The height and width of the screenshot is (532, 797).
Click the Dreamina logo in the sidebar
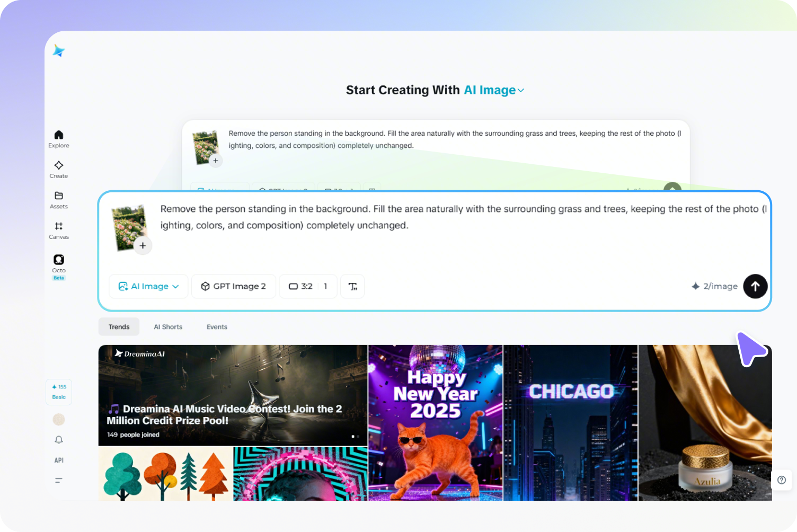coord(59,50)
